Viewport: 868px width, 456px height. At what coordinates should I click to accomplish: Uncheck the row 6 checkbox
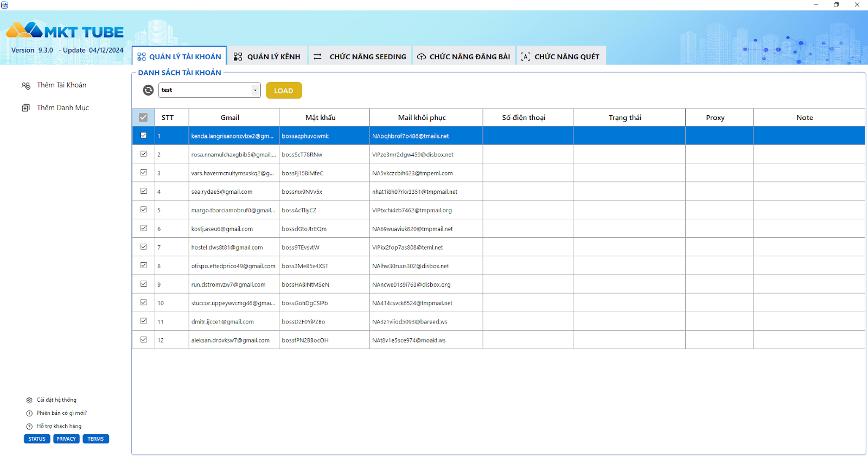pos(144,228)
